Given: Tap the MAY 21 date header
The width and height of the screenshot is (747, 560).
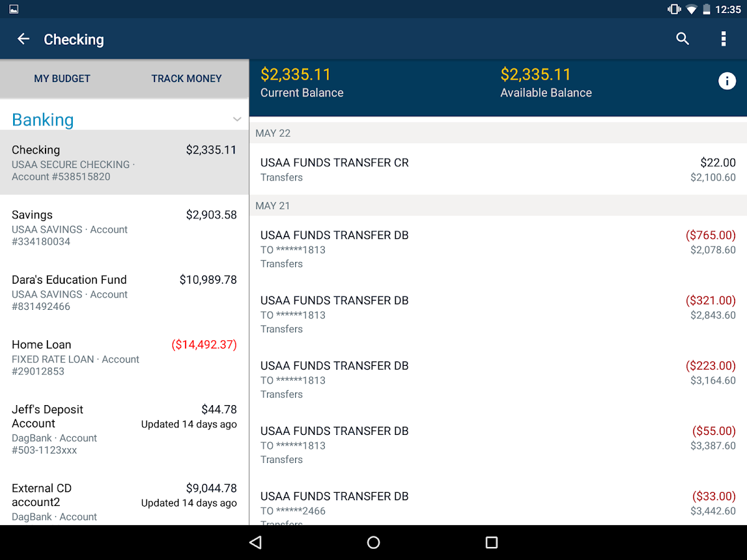Looking at the screenshot, I should 498,206.
